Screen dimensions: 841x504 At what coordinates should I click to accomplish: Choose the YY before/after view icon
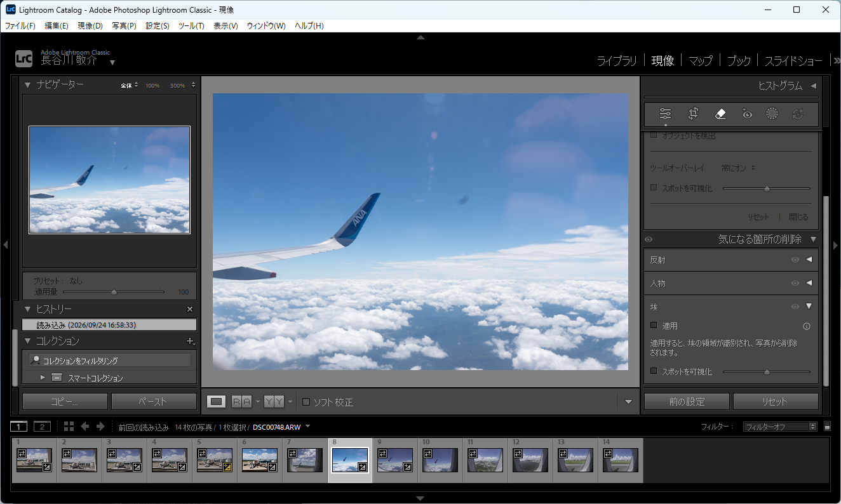pyautogui.click(x=274, y=401)
